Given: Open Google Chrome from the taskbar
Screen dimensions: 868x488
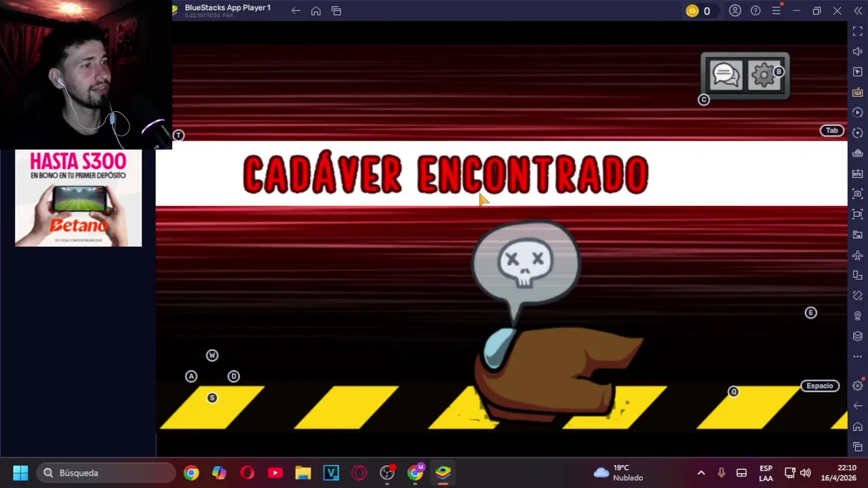Looking at the screenshot, I should click(x=191, y=472).
